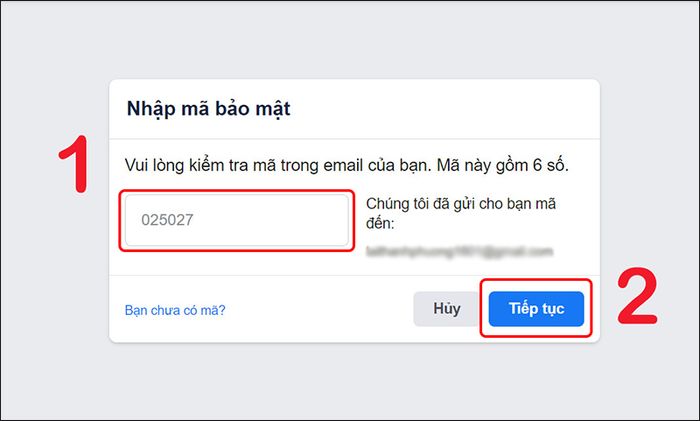700x421 pixels.
Task: Click the Tiếp tục button
Action: [536, 308]
